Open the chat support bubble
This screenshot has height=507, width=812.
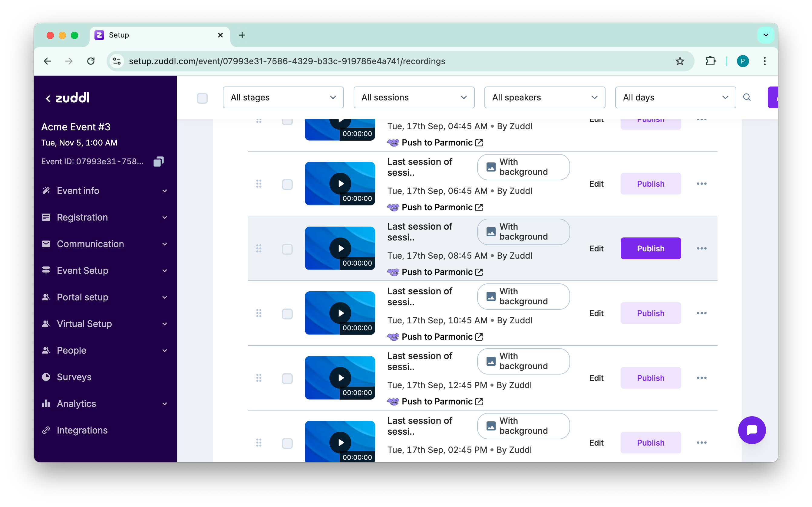click(x=752, y=430)
